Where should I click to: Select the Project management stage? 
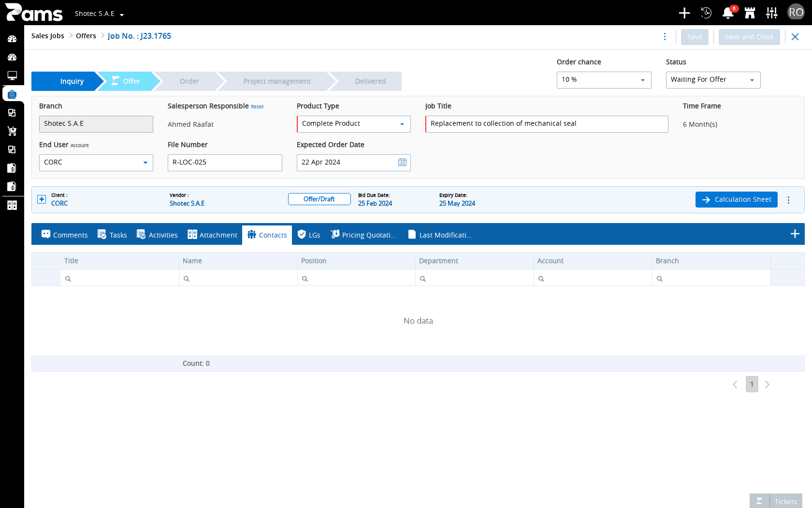coord(277,81)
